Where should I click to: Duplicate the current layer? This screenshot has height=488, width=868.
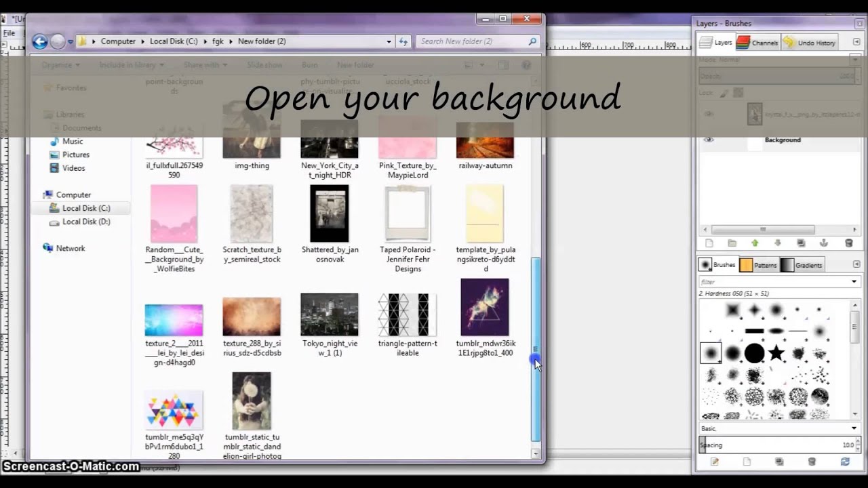pyautogui.click(x=801, y=243)
